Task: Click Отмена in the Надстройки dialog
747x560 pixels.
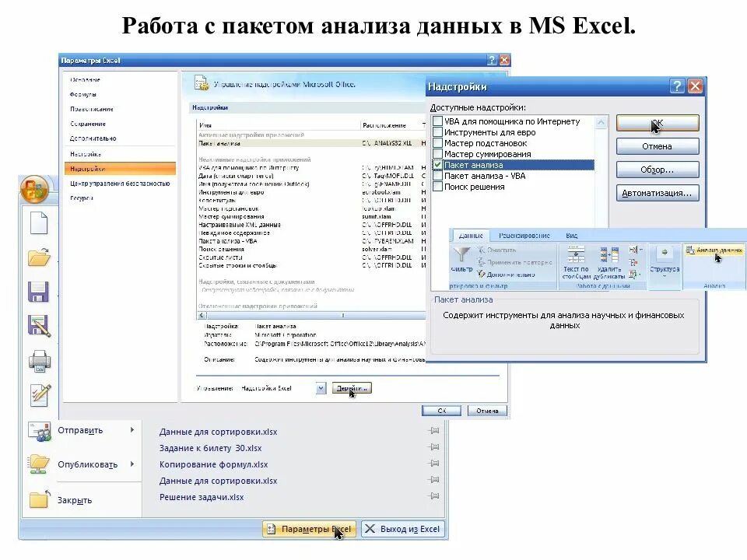Action: (658, 146)
